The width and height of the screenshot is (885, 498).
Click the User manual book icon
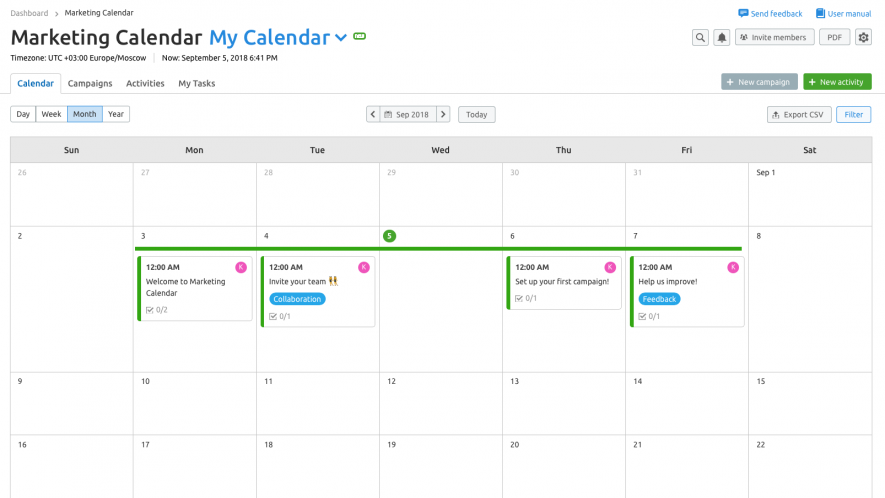820,13
